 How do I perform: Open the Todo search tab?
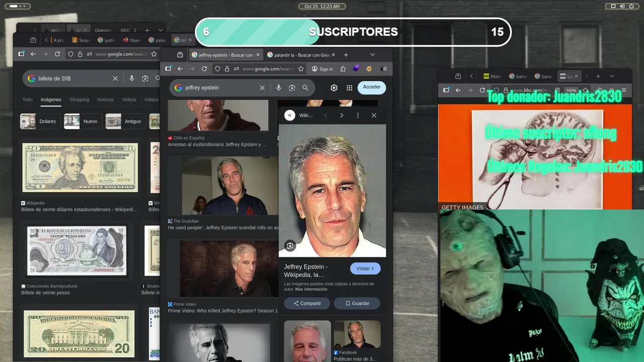coord(28,100)
